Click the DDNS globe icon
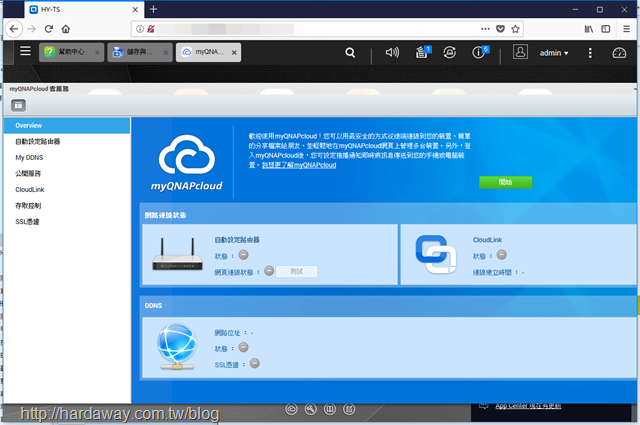The image size is (640, 425). pyautogui.click(x=177, y=347)
